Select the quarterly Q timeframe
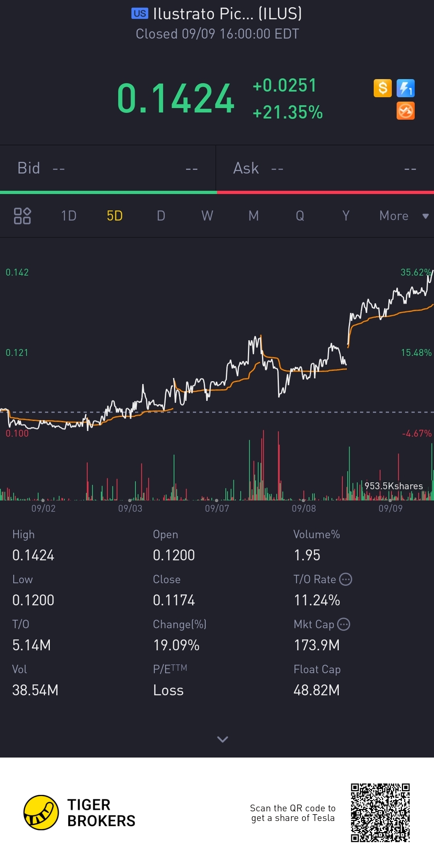This screenshot has width=434, height=868. click(x=300, y=216)
